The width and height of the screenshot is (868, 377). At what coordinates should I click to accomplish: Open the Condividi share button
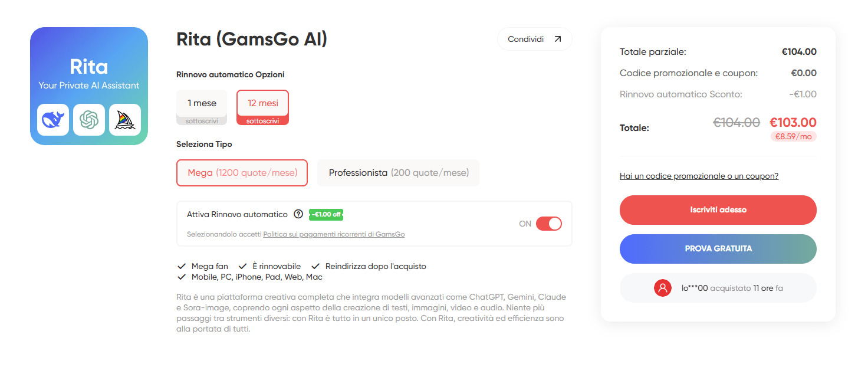pyautogui.click(x=534, y=39)
